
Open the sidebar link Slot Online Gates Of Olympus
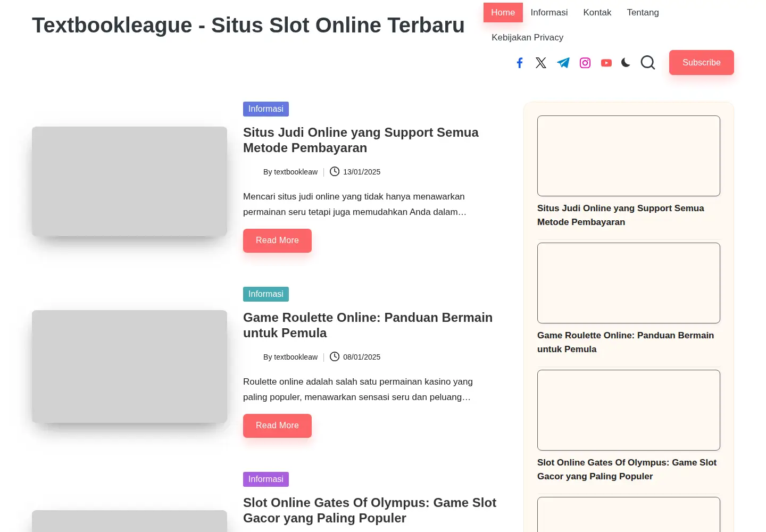[627, 469]
